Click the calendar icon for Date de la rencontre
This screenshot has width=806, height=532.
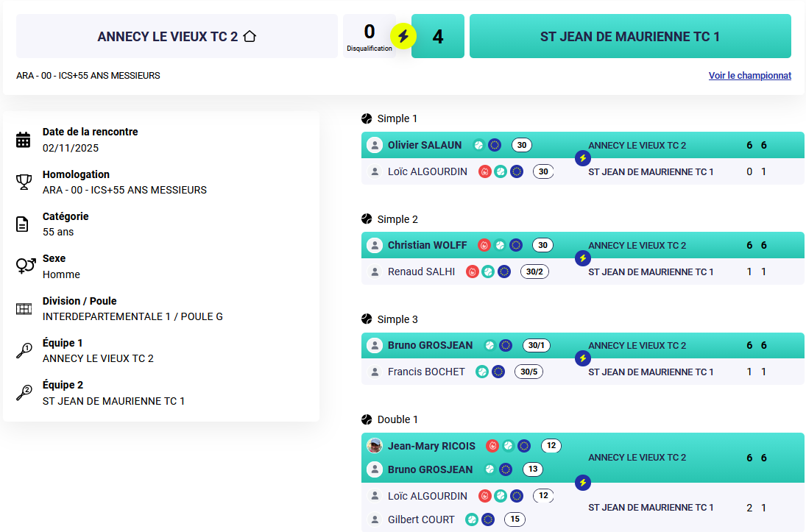pyautogui.click(x=24, y=140)
